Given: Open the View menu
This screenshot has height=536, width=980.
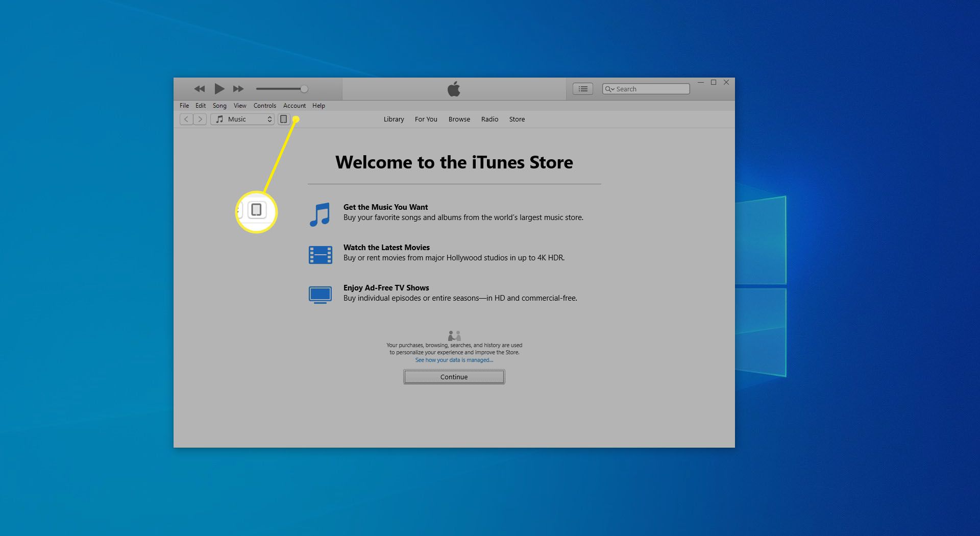Looking at the screenshot, I should pos(240,106).
